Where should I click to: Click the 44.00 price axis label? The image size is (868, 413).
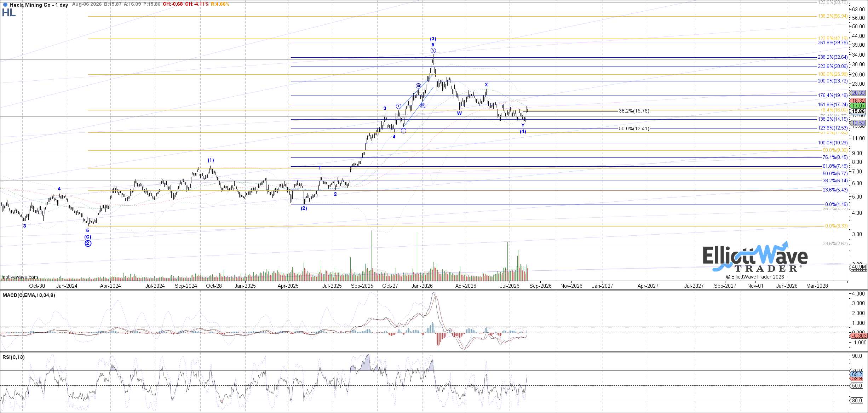point(858,36)
